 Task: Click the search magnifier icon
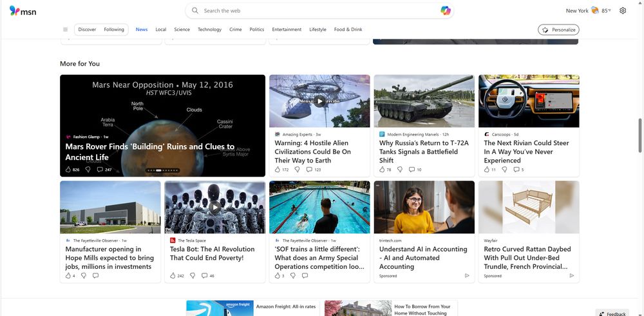[196, 11]
